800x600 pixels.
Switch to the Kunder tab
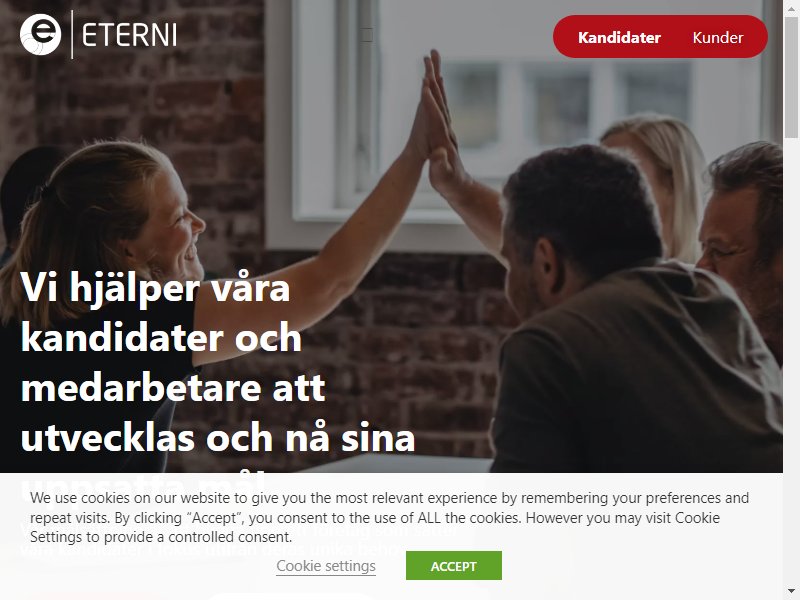tap(717, 37)
